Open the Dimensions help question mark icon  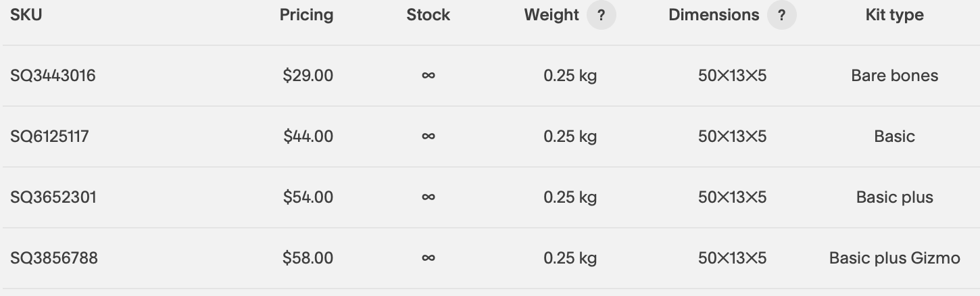click(781, 15)
